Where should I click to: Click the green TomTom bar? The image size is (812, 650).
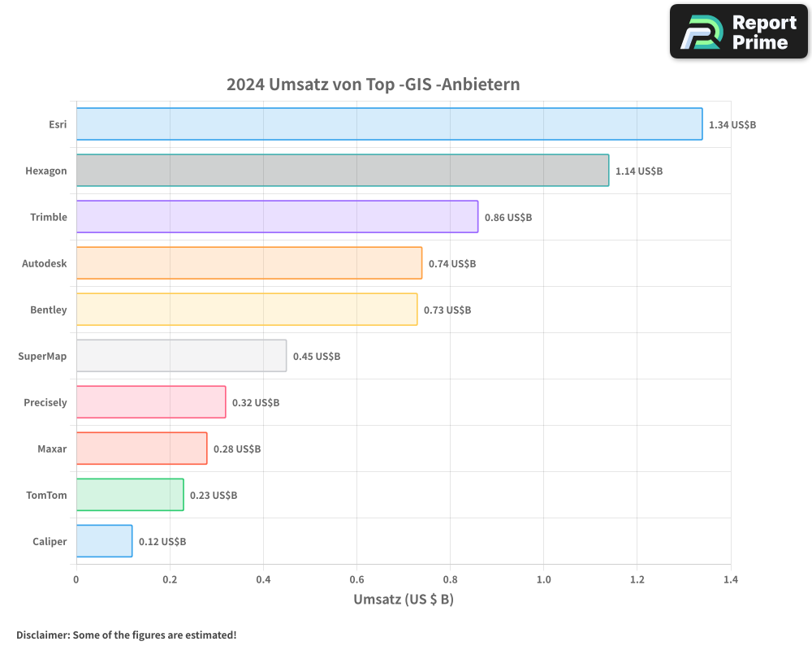(130, 495)
